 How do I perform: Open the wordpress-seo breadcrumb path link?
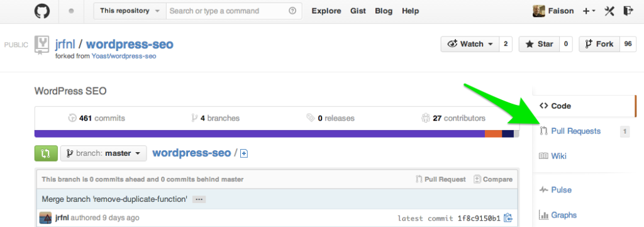pyautogui.click(x=191, y=153)
